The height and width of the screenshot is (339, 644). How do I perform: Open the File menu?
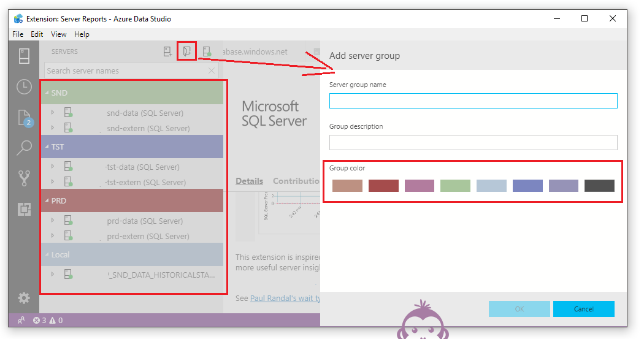tap(18, 34)
